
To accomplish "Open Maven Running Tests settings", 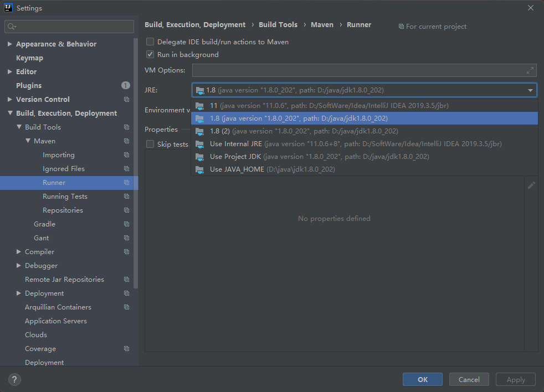I will pos(65,197).
